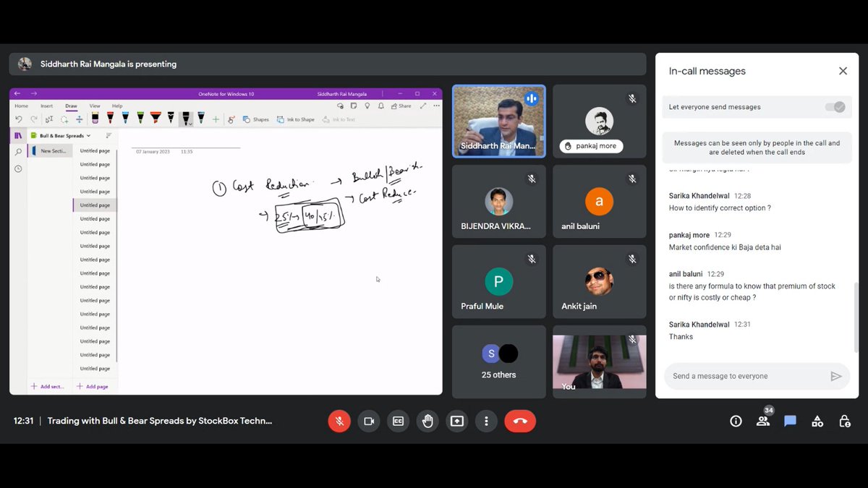Expand the Bull & Bear Spreads notebook dropdown
This screenshot has width=868, height=488.
click(x=88, y=136)
